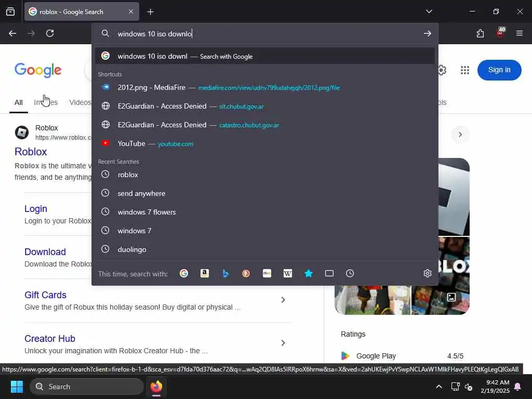Open the YouTube shortcut suggestion
The width and height of the screenshot is (532, 399).
click(264, 143)
